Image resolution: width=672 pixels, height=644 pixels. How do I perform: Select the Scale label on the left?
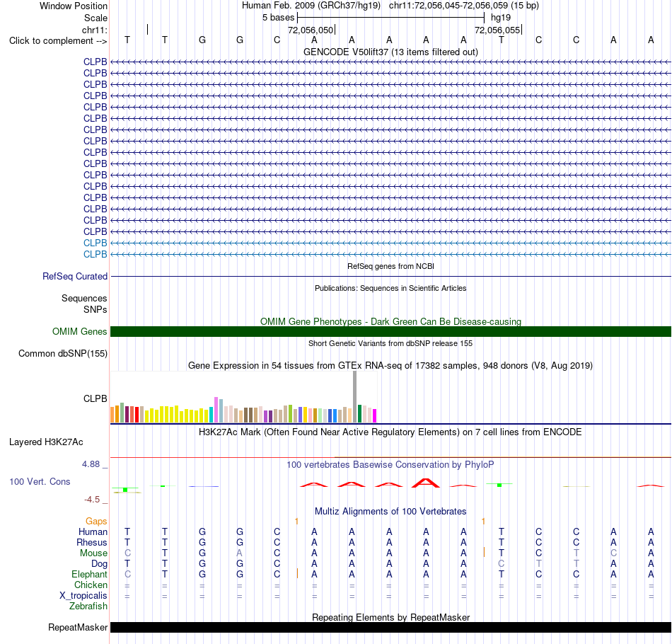point(95,18)
